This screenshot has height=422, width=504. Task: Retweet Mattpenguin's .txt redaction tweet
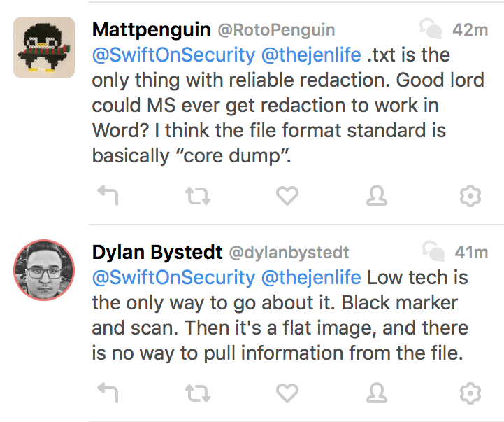pos(198,197)
